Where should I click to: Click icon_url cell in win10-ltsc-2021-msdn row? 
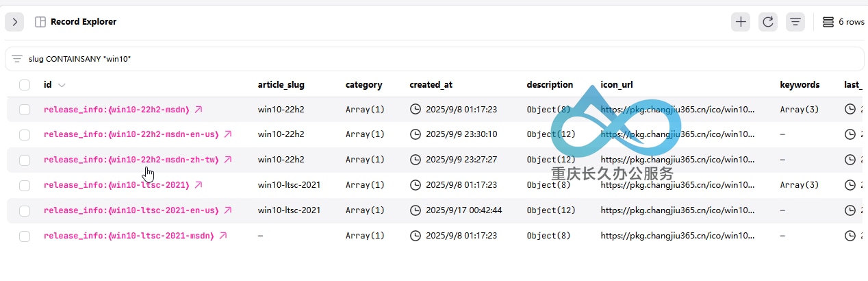click(x=678, y=236)
